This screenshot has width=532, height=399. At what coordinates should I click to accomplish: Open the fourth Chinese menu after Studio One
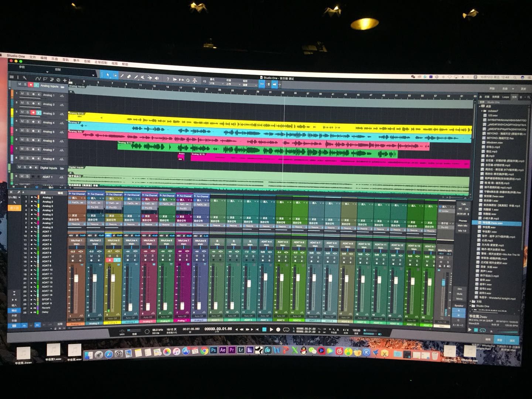pos(65,59)
